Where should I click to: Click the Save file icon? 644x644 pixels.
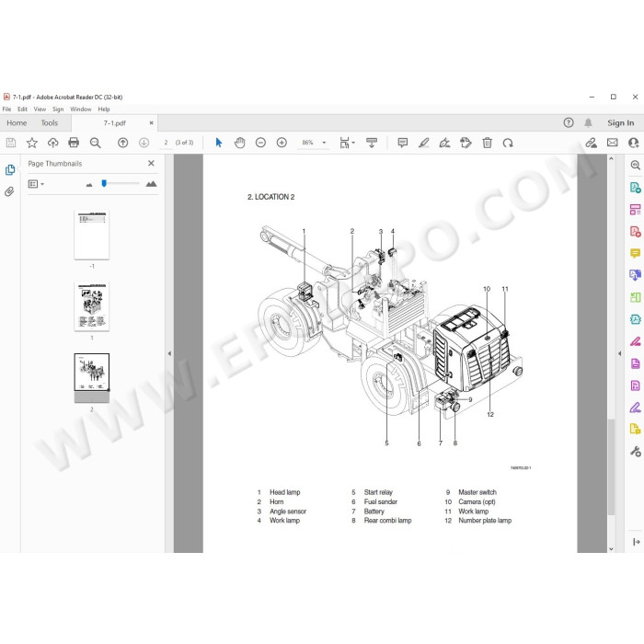click(11, 143)
